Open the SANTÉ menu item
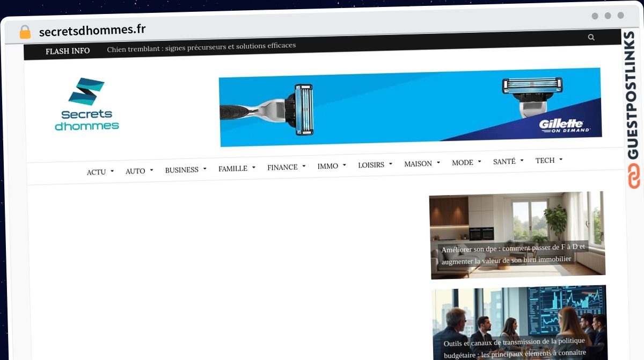This screenshot has width=644, height=360. [504, 161]
